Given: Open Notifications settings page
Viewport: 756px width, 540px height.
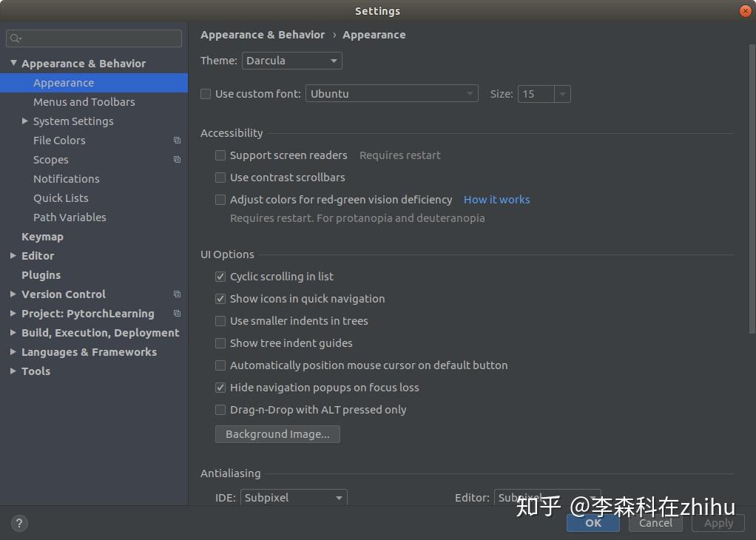Looking at the screenshot, I should 94,179.
